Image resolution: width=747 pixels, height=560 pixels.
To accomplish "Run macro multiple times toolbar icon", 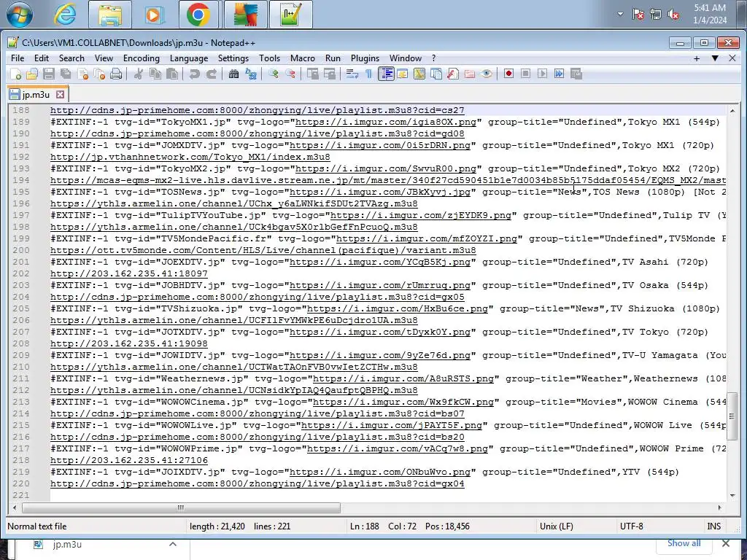I will pyautogui.click(x=560, y=74).
